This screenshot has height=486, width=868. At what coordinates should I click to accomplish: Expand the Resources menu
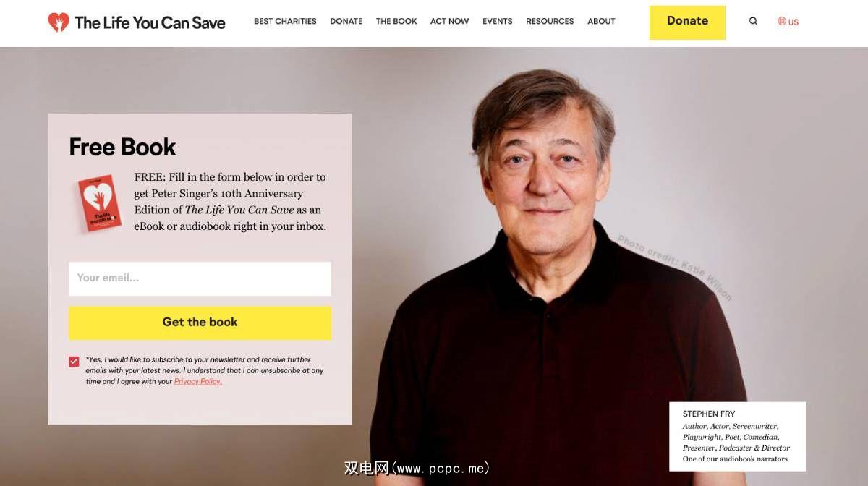(x=550, y=22)
